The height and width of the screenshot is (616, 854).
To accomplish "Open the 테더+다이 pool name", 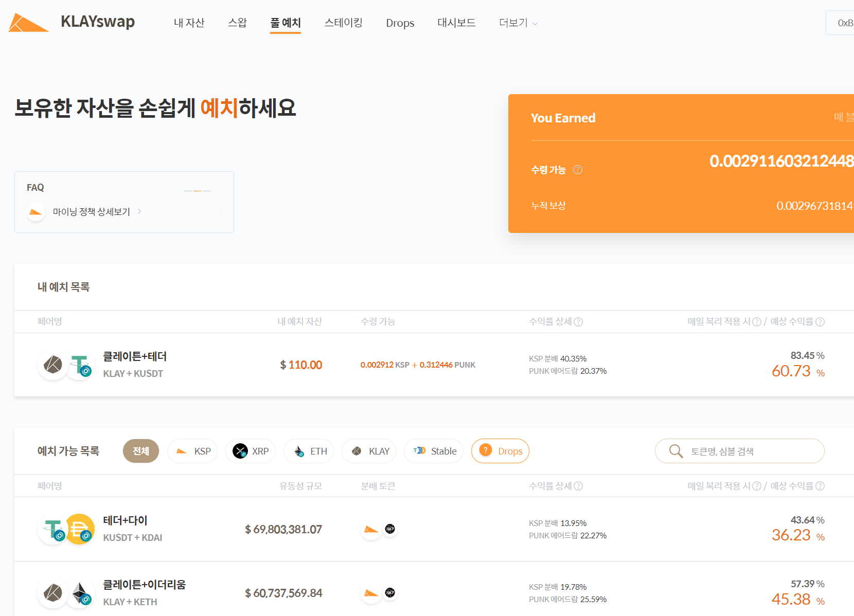I will click(x=125, y=520).
